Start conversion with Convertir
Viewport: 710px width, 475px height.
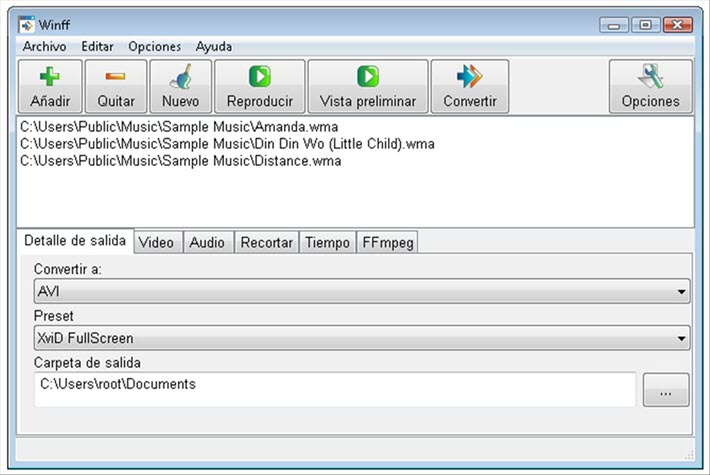click(470, 86)
